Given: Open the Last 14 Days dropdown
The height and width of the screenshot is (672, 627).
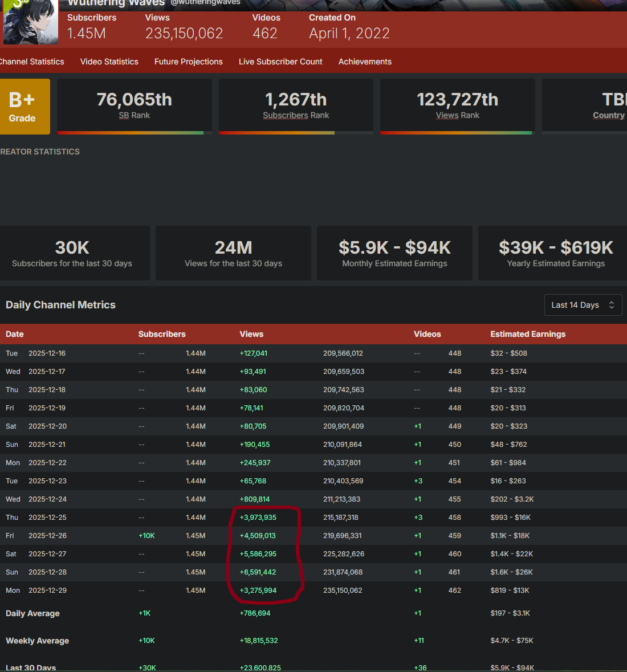Looking at the screenshot, I should pyautogui.click(x=583, y=305).
